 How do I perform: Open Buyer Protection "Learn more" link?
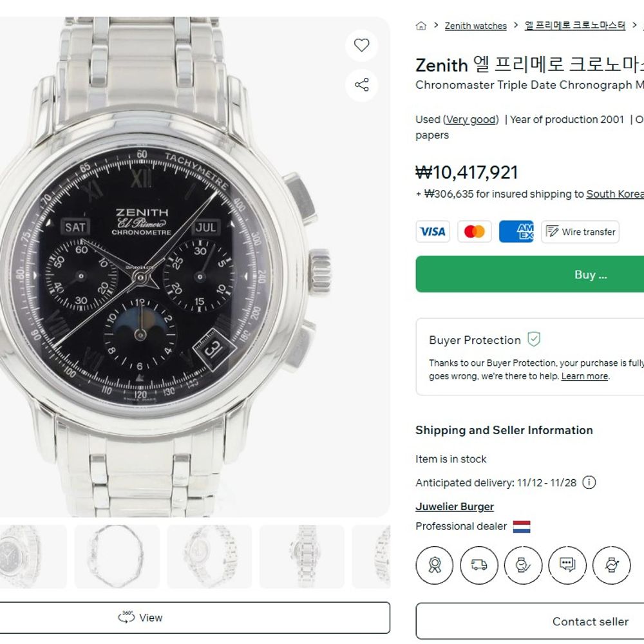(x=584, y=376)
